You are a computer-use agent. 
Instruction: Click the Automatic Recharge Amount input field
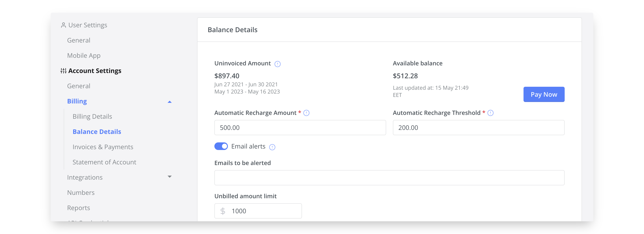coord(300,128)
